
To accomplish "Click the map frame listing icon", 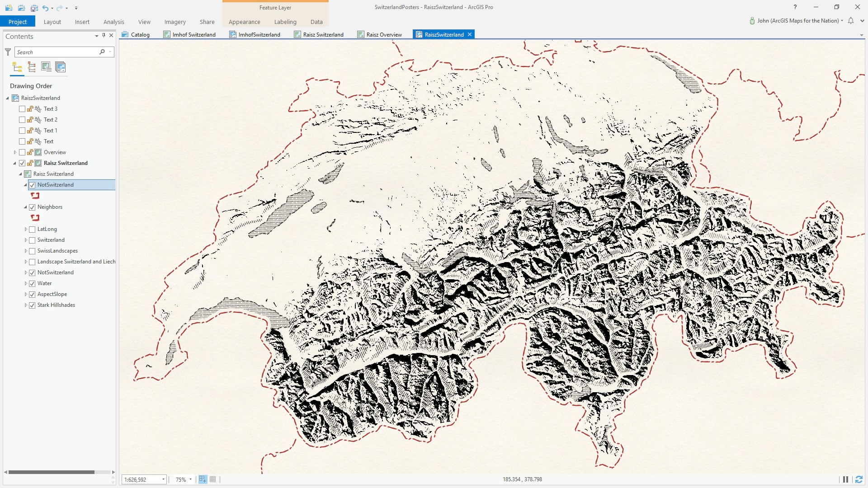I will click(46, 67).
